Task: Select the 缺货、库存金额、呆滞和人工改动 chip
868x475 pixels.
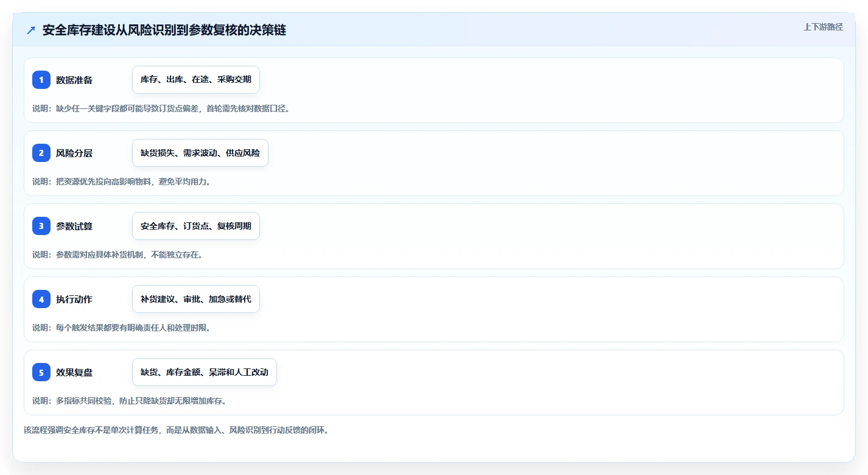Action: click(x=205, y=372)
